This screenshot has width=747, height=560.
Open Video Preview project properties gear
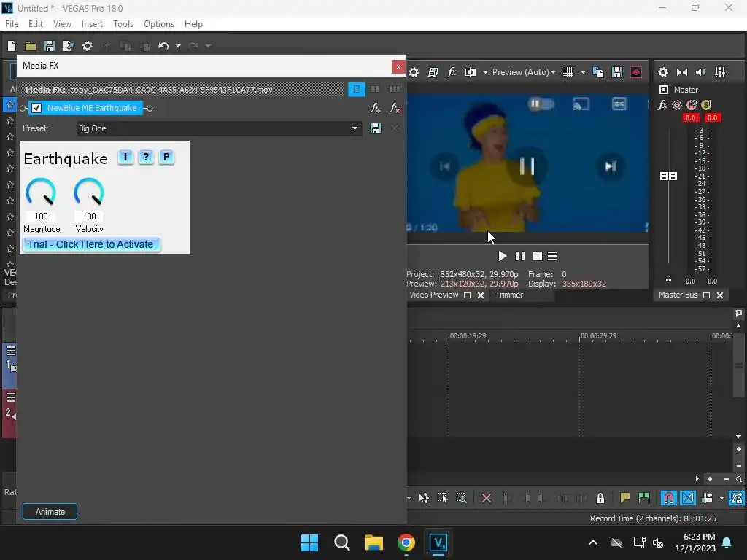(x=414, y=72)
